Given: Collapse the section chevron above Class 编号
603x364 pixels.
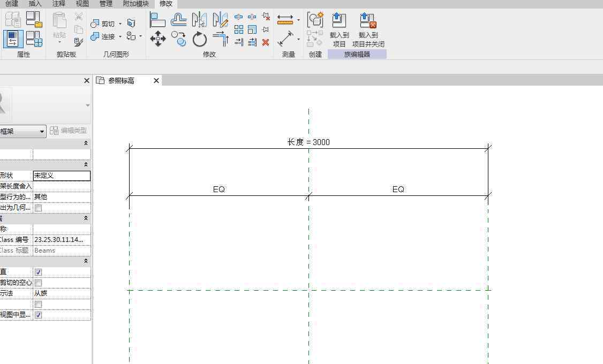Looking at the screenshot, I should pyautogui.click(x=86, y=218).
